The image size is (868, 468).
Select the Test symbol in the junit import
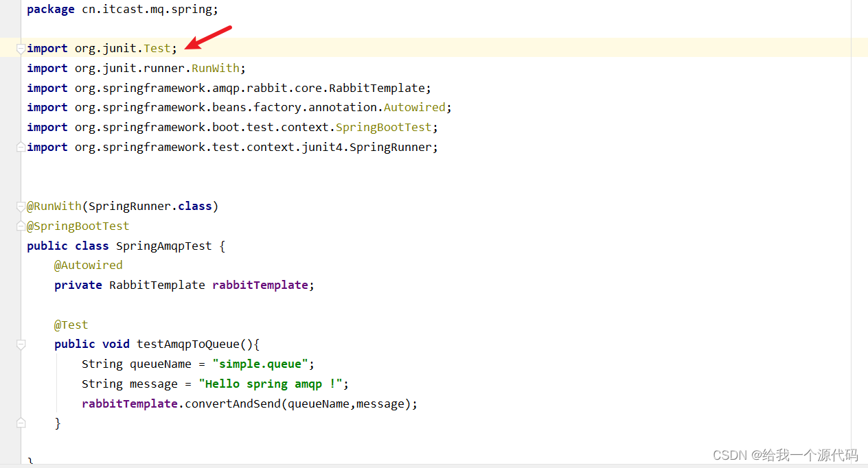pyautogui.click(x=157, y=48)
